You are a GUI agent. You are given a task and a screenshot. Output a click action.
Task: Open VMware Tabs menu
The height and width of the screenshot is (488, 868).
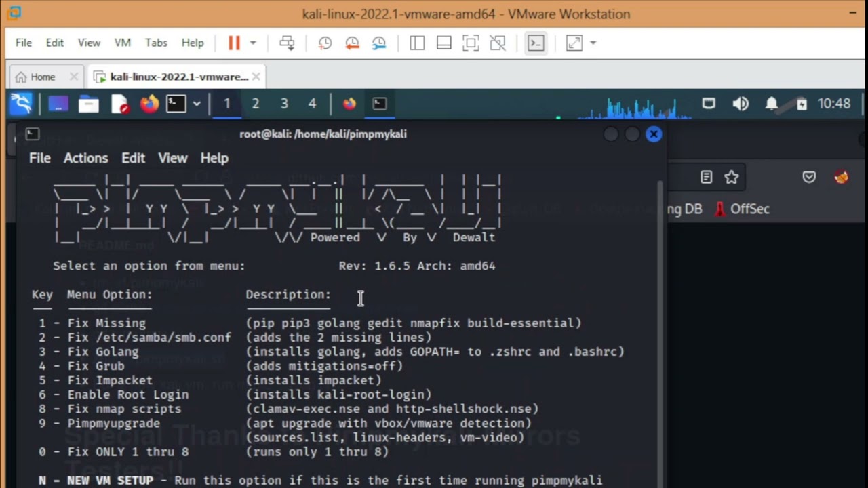(156, 43)
